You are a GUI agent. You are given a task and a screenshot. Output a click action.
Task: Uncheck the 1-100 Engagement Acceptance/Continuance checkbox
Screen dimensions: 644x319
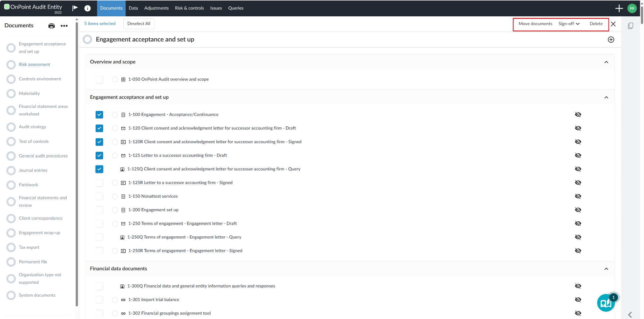click(99, 115)
